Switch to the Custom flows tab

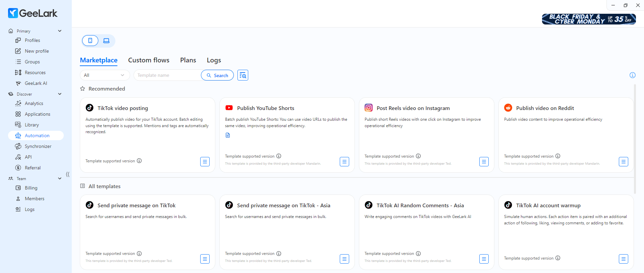(x=149, y=60)
